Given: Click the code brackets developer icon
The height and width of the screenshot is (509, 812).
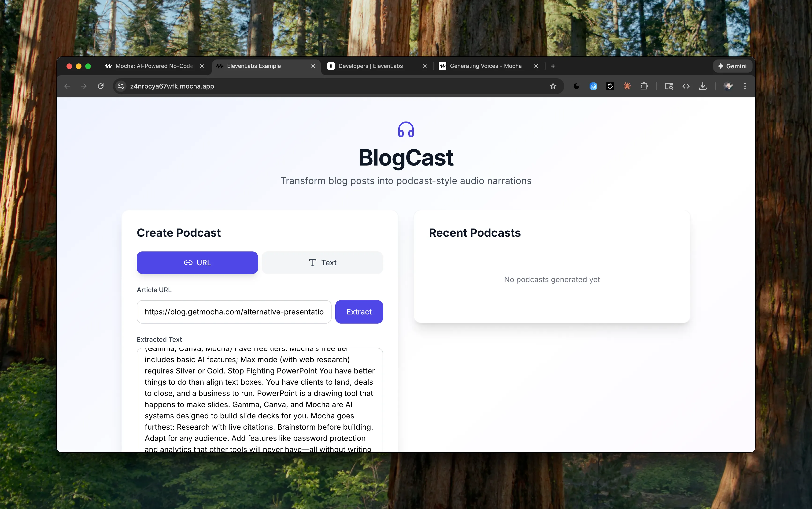Looking at the screenshot, I should click(686, 86).
